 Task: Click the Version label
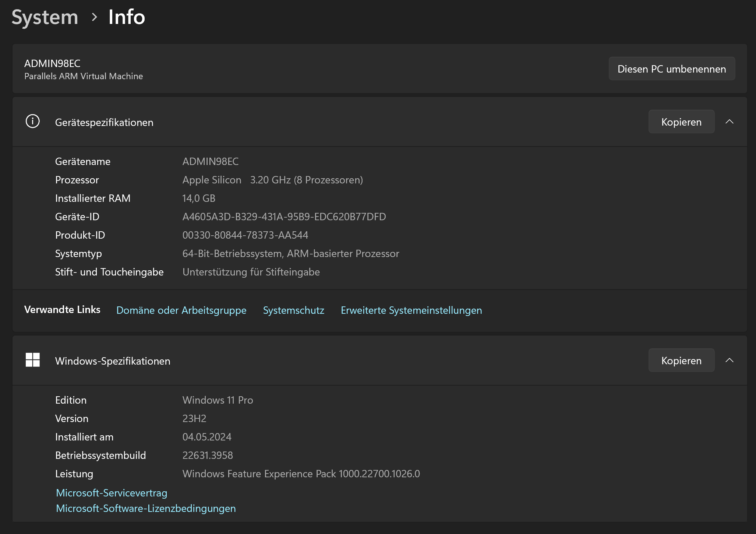(72, 418)
